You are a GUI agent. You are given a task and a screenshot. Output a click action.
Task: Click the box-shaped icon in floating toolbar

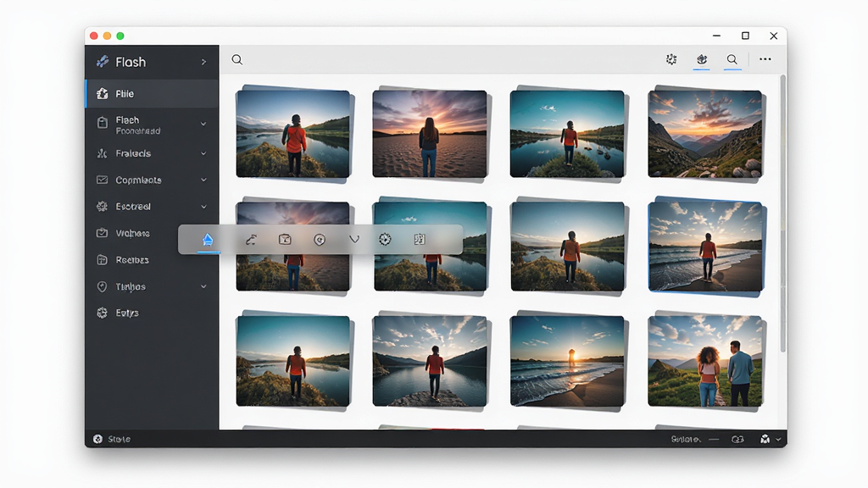(x=285, y=240)
